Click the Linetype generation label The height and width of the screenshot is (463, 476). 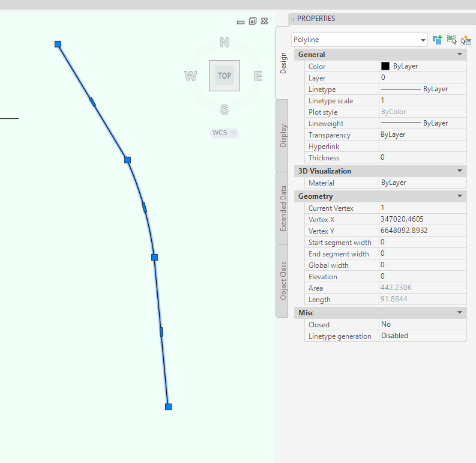point(340,336)
